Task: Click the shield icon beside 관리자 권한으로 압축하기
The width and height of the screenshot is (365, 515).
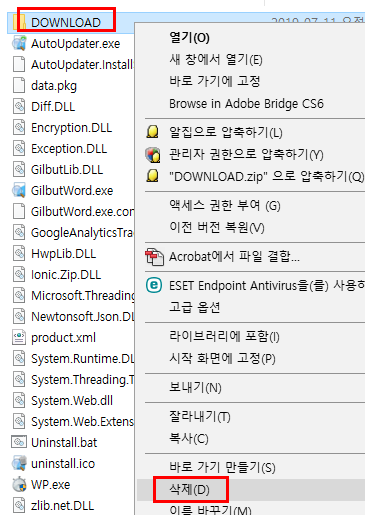Action: pyautogui.click(x=153, y=155)
